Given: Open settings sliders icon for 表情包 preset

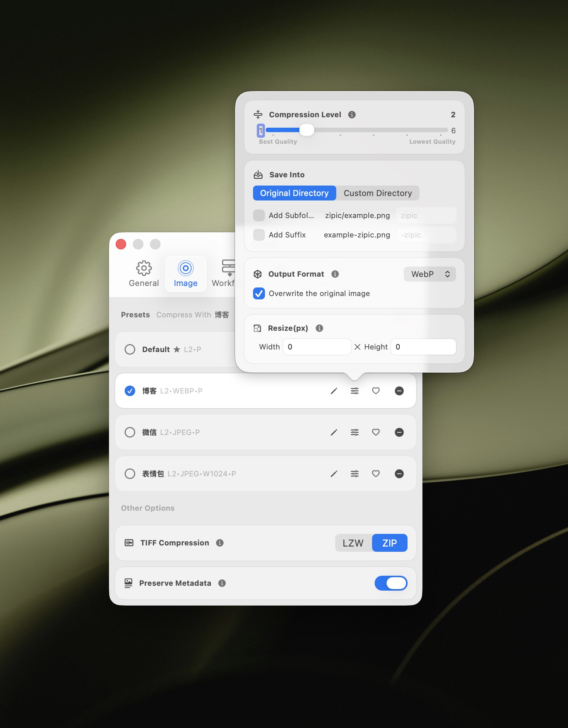Looking at the screenshot, I should coord(355,474).
